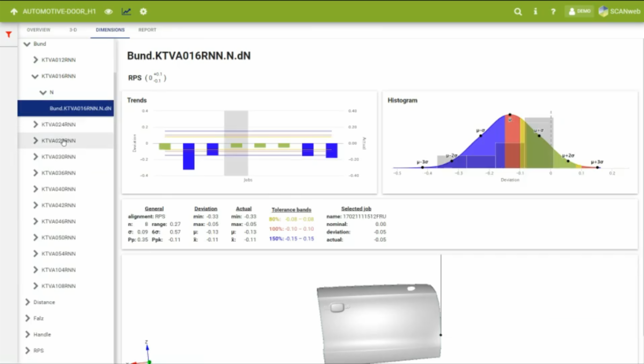Toggle the eye visibility icon in header
644x364 pixels.
coord(109,11)
